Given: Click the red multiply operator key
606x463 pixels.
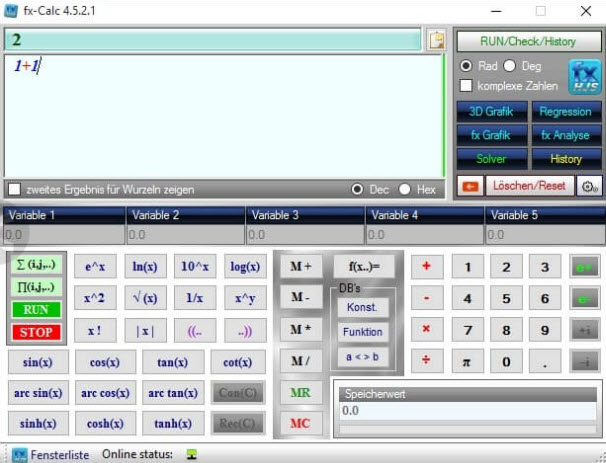Looking at the screenshot, I should pyautogui.click(x=427, y=330).
